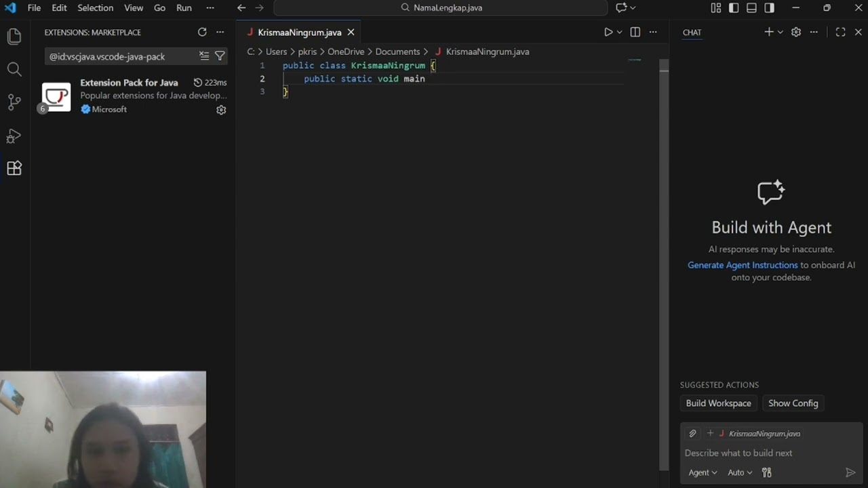This screenshot has height=488, width=868.
Task: Start a new chat with plus icon
Action: 768,32
